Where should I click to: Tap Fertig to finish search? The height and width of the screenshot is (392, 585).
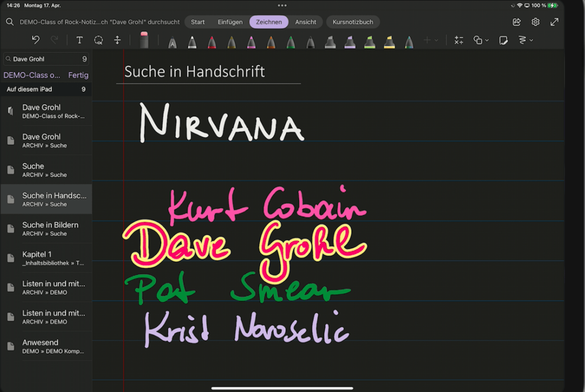pos(78,75)
